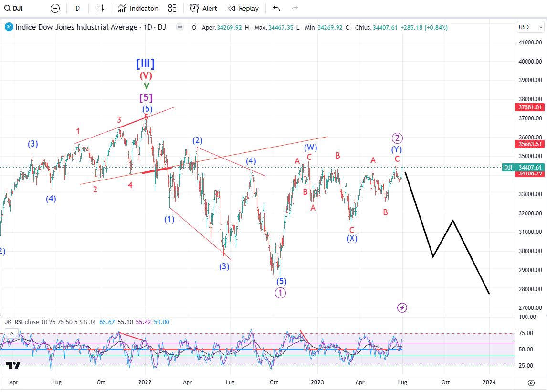Select the (Y) wave label

[396, 149]
